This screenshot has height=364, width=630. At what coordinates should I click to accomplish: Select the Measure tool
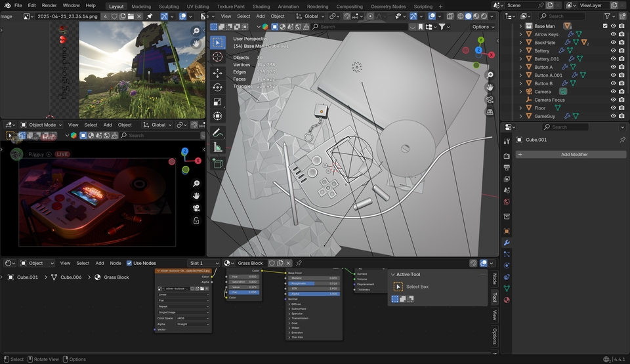click(218, 148)
